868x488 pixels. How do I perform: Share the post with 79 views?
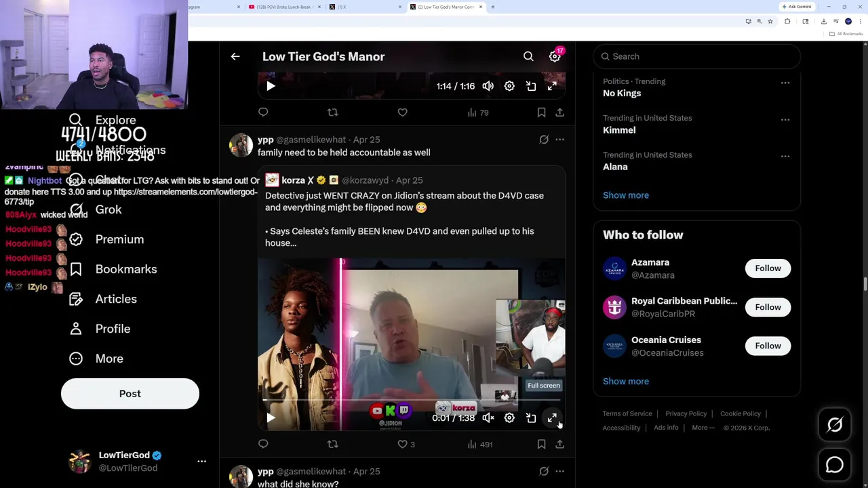coord(560,113)
